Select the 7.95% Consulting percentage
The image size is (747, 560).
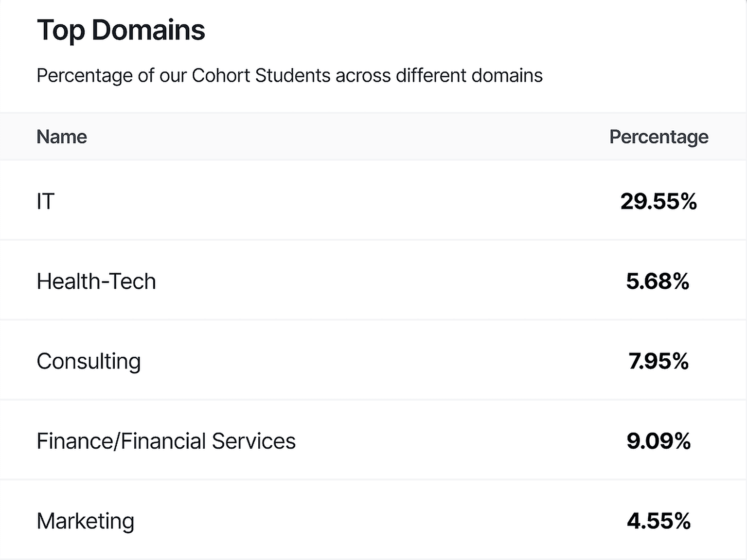(x=658, y=361)
